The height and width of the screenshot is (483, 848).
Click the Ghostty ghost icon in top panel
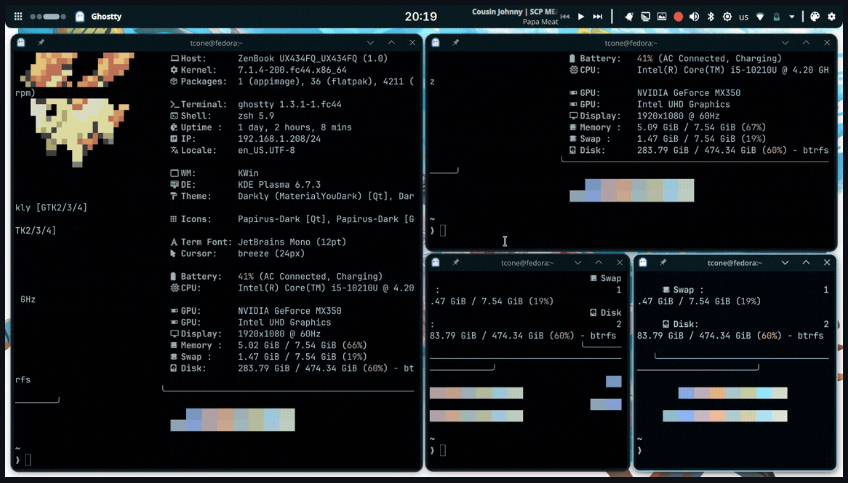pos(80,16)
